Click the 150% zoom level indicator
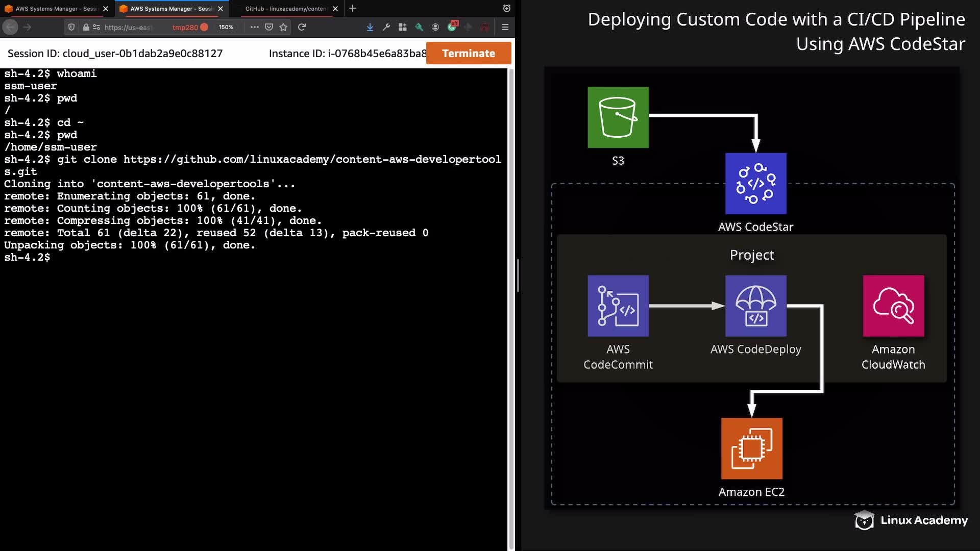The height and width of the screenshot is (551, 980). (x=226, y=27)
